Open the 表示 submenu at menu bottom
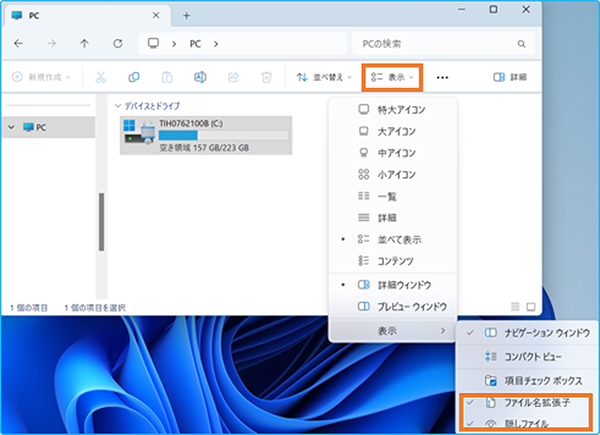 (393, 331)
